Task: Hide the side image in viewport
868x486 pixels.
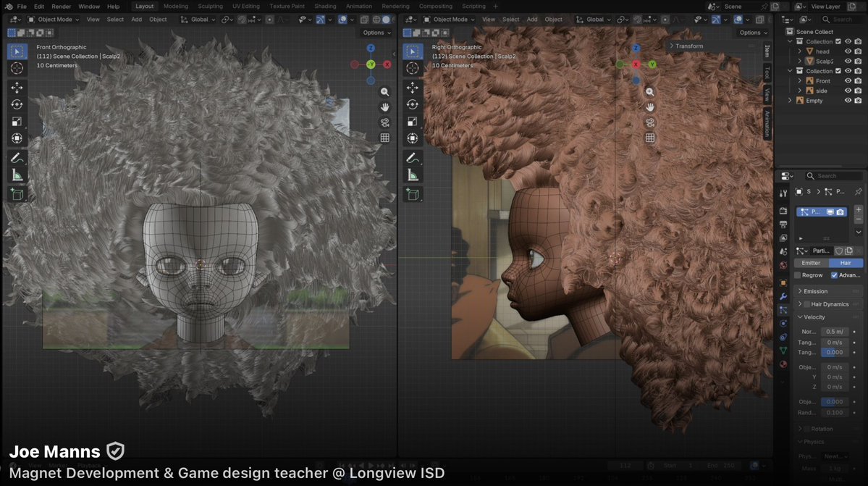Action: pyautogui.click(x=848, y=91)
